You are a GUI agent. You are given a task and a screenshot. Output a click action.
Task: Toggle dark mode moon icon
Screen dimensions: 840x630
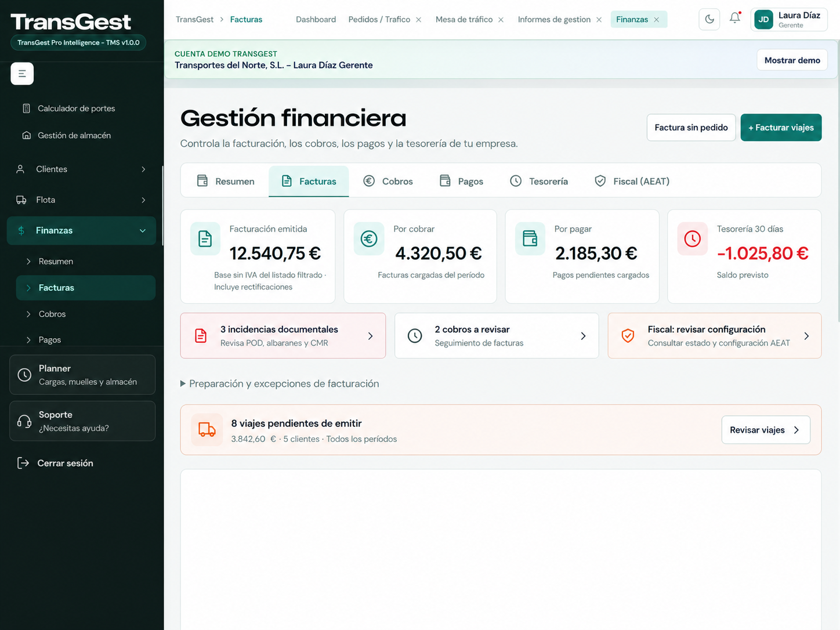(709, 19)
